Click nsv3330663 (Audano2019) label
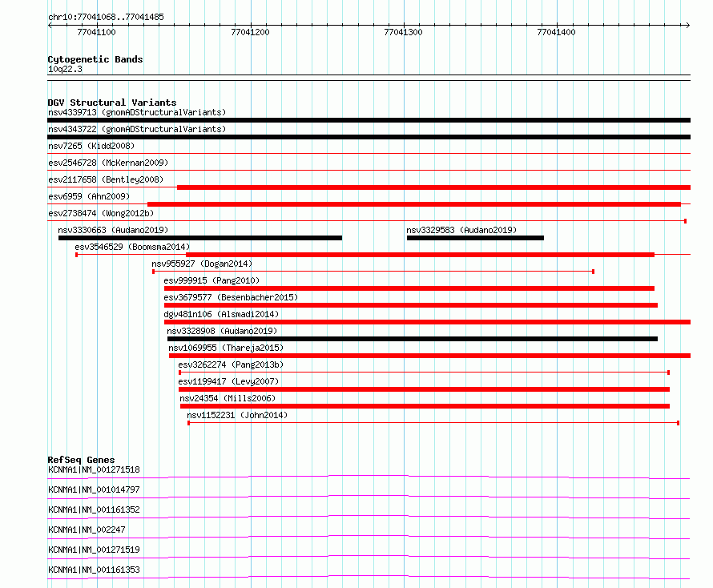The height and width of the screenshot is (588, 713). point(113,230)
